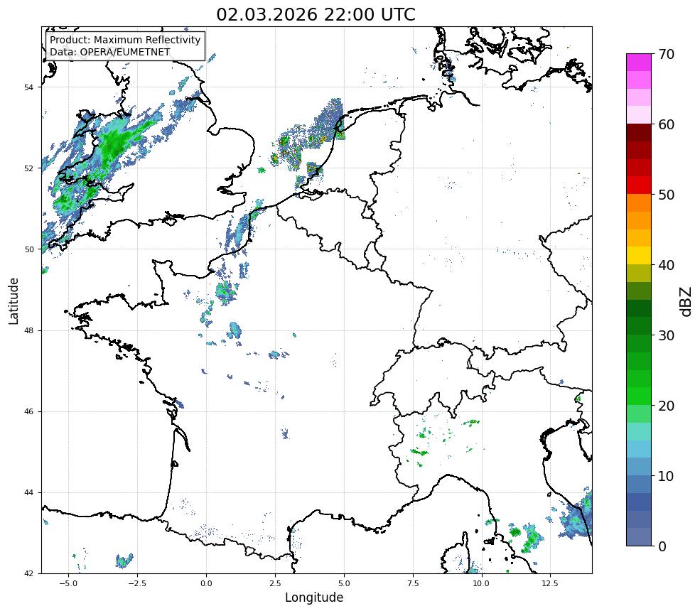Select the dark green band near 30 dBZ
Viewport: 700px width, 611px height.
(x=639, y=326)
